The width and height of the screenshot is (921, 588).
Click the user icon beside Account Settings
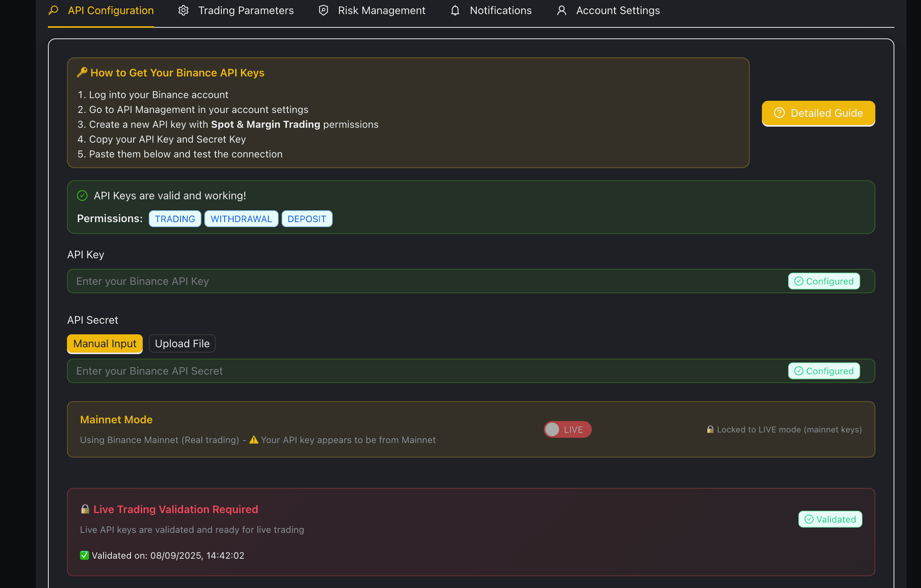(561, 10)
